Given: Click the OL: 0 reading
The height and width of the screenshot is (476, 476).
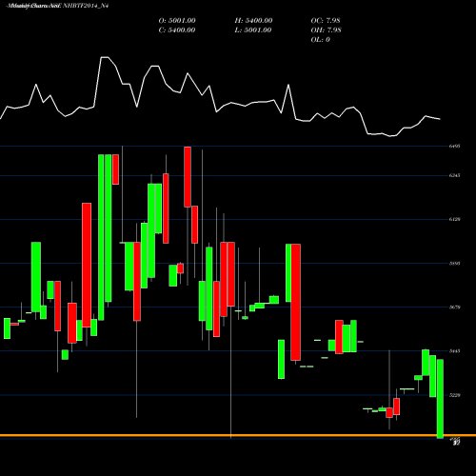Looking at the screenshot, I should (x=321, y=39).
